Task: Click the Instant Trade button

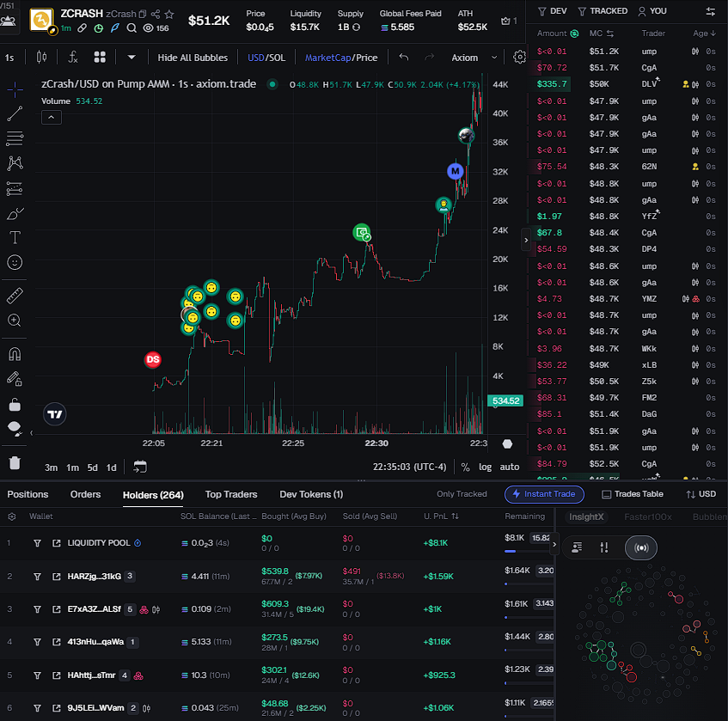Action: [x=544, y=494]
